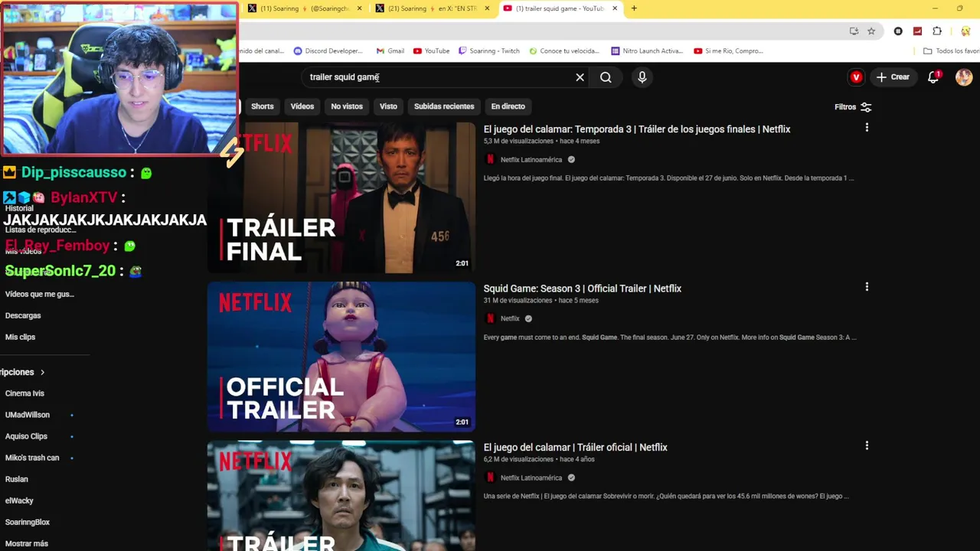This screenshot has width=980, height=551.
Task: Open title 'El juego del calamar: Temporada 3'
Action: pyautogui.click(x=637, y=129)
